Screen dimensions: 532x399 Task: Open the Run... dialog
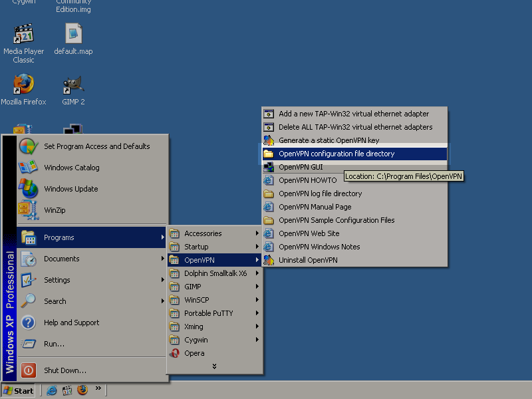pos(92,344)
